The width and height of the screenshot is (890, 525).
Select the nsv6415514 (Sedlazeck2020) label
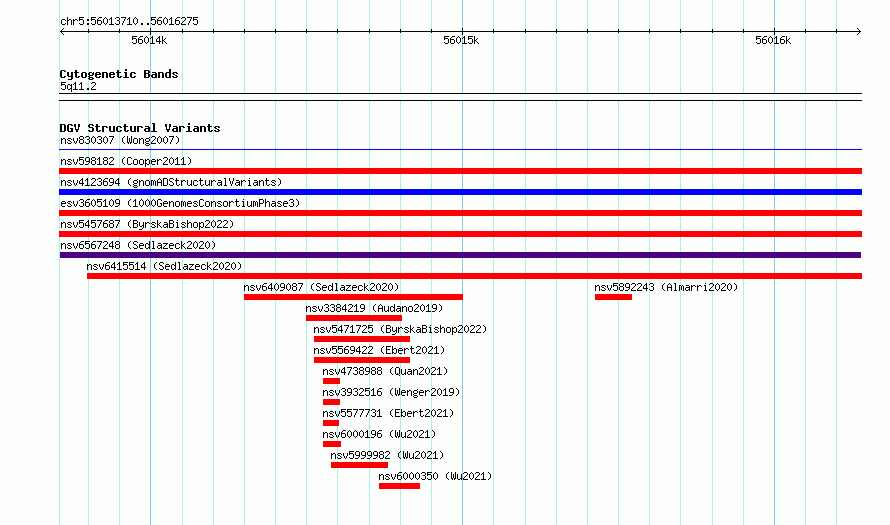point(164,266)
